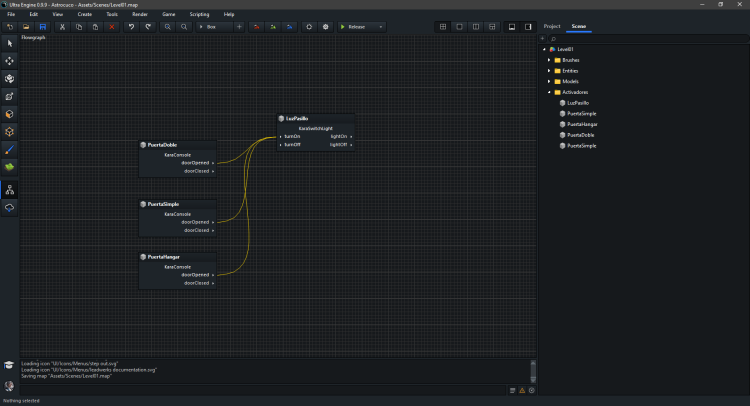Click the Undo arrow icon
Screen dimensions: 750x406
coord(131,26)
